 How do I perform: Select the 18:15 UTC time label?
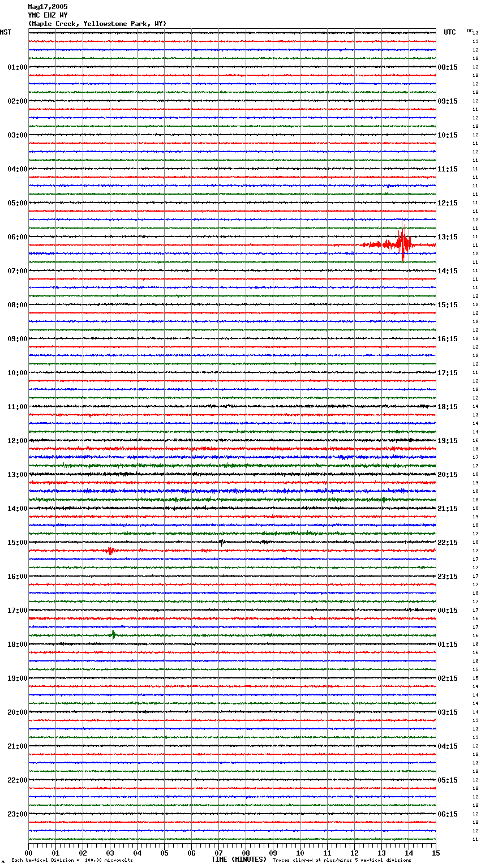[448, 407]
